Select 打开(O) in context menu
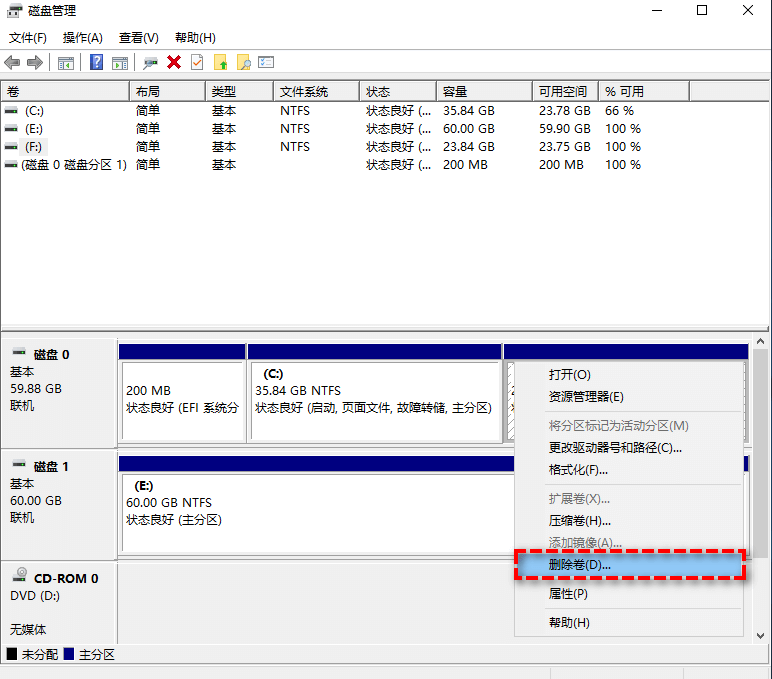The height and width of the screenshot is (679, 772). (x=629, y=375)
